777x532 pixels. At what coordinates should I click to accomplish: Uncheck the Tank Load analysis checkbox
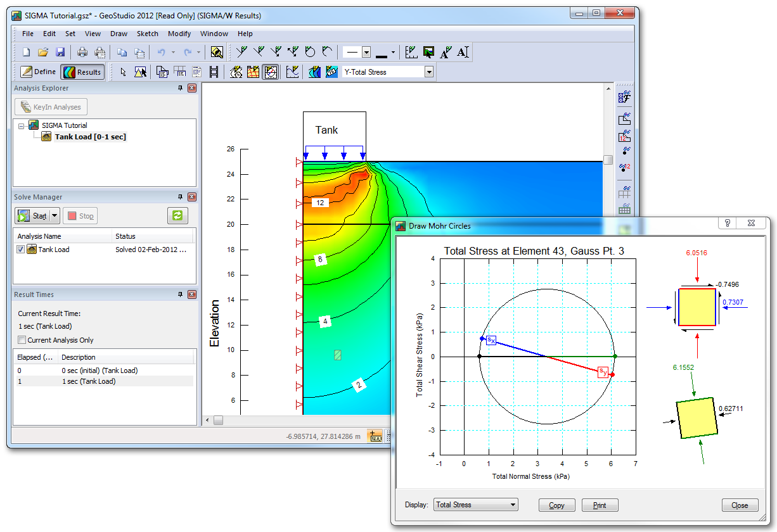tap(21, 250)
